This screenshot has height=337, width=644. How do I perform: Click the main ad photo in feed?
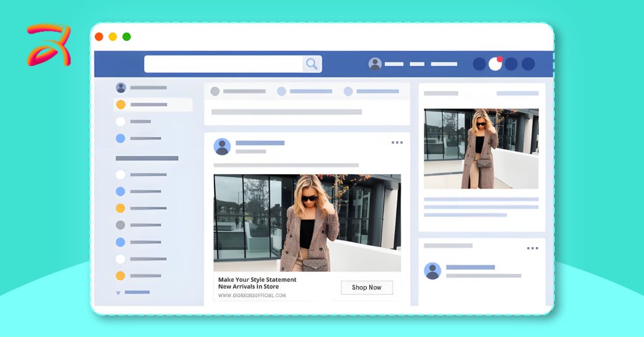307,223
